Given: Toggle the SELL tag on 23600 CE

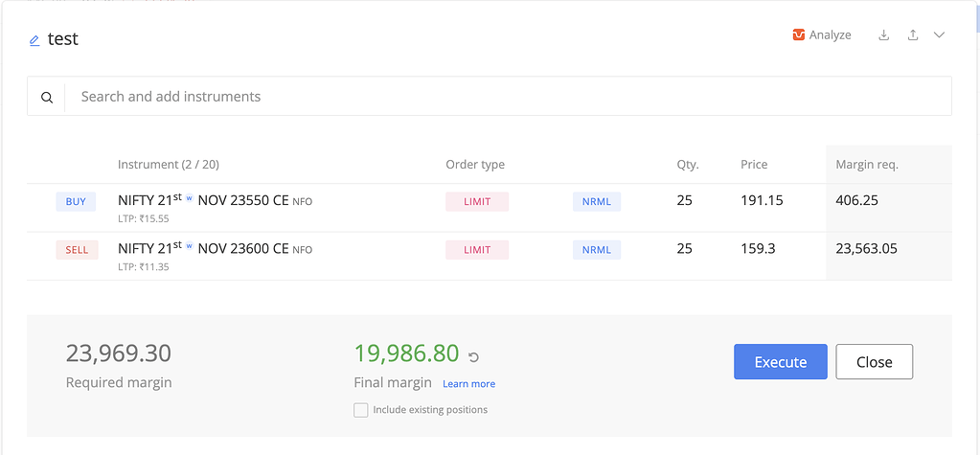Looking at the screenshot, I should [77, 250].
